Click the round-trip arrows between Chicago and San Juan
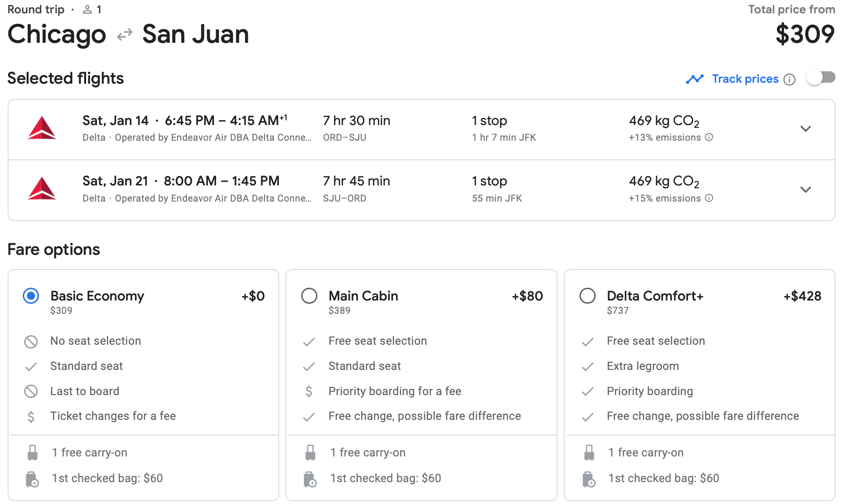Viewport: 845px width, 504px height. 125,35
